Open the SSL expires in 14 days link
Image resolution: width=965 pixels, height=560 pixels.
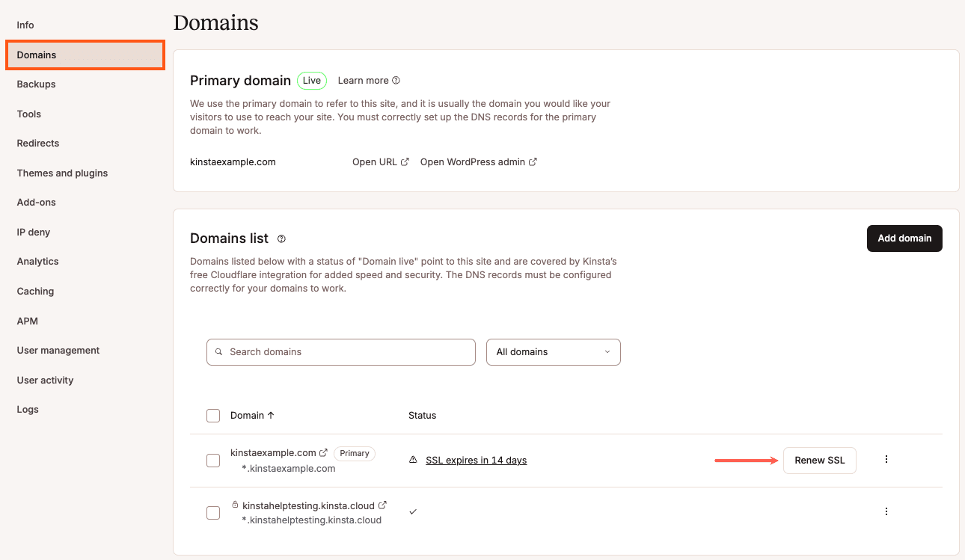476,460
